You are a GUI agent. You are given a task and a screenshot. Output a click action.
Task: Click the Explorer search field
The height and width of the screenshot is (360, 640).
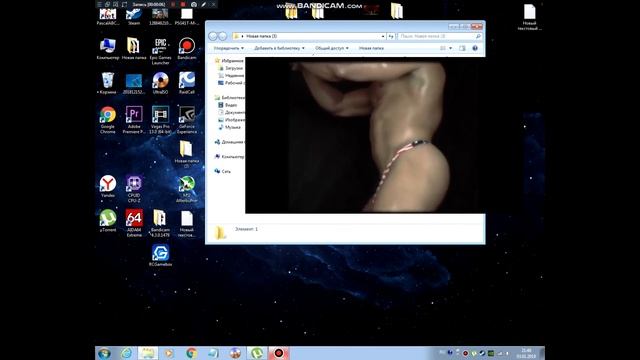point(439,36)
